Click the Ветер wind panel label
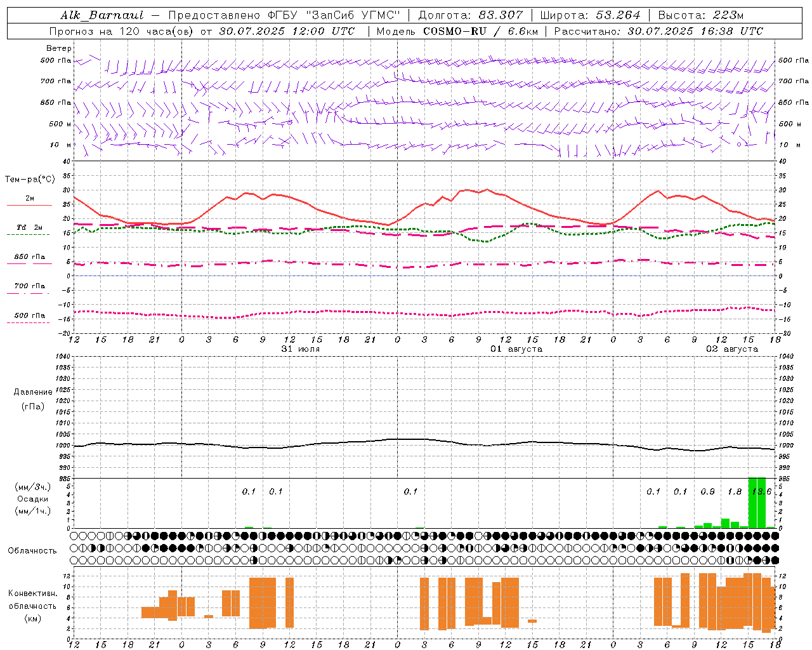 pos(59,48)
